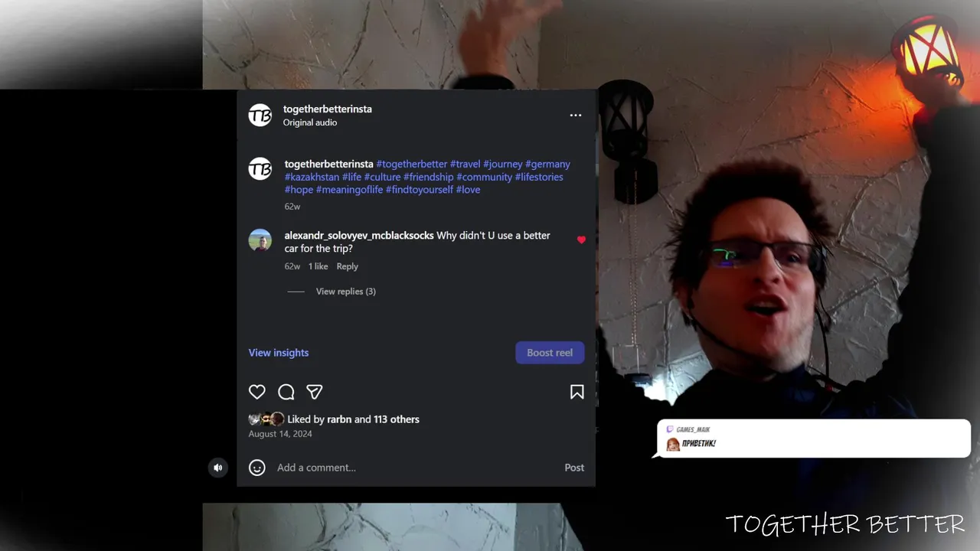The width and height of the screenshot is (980, 551).
Task: Open the #meaningoflife hashtag
Action: [x=349, y=190]
